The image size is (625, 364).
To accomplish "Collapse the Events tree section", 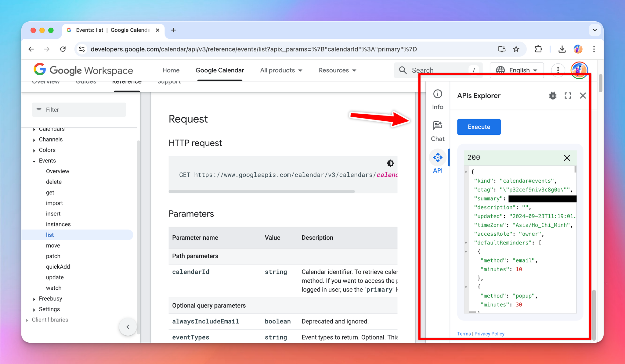I will [34, 161].
